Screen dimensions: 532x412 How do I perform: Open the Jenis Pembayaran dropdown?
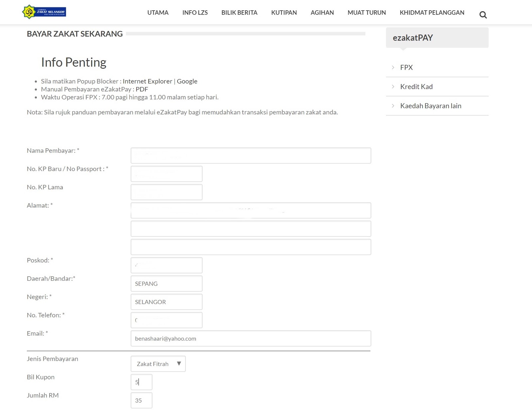(x=158, y=364)
